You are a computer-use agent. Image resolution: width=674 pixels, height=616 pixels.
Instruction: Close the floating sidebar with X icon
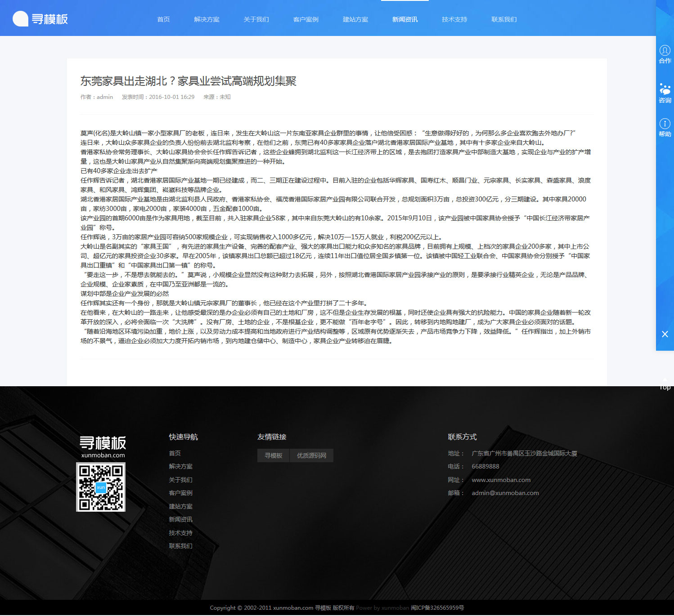pyautogui.click(x=665, y=334)
